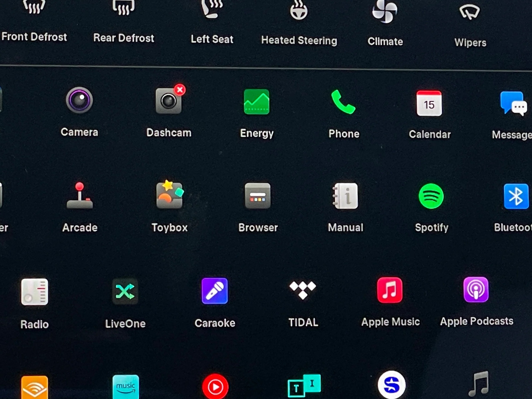Open the teal TuneIn icon

[304, 386]
